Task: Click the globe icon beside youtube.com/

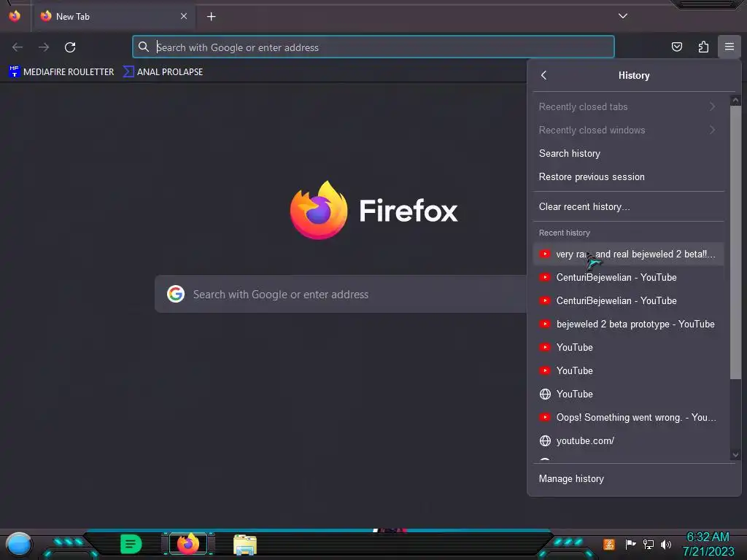Action: coord(545,440)
